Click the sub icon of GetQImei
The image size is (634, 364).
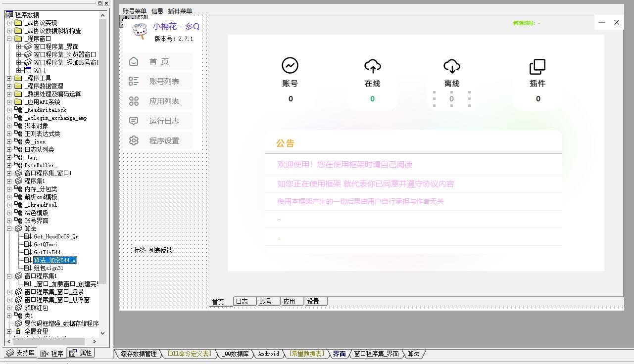pyautogui.click(x=28, y=244)
